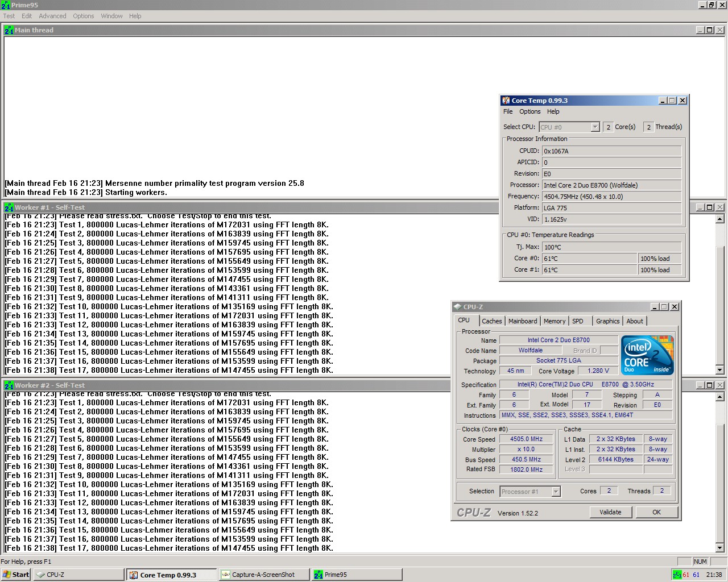Click the Worker #2 scrollbar down arrow
This screenshot has width=728, height=582.
tap(720, 548)
